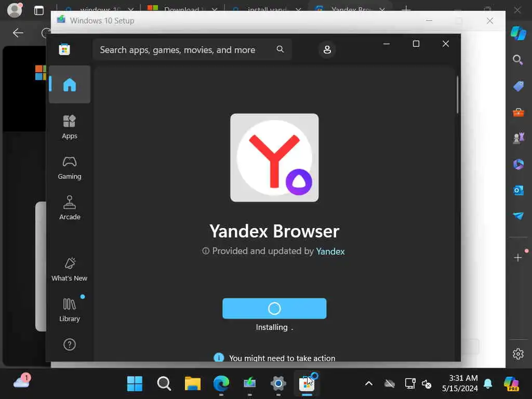
Task: Click the info icon beside 'Provided and updated by'
Action: tap(206, 251)
